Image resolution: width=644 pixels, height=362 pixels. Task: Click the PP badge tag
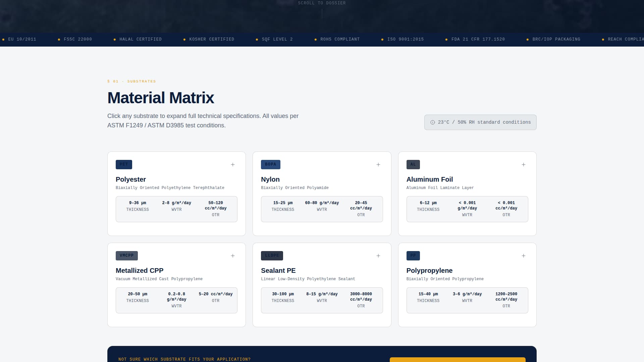click(413, 256)
